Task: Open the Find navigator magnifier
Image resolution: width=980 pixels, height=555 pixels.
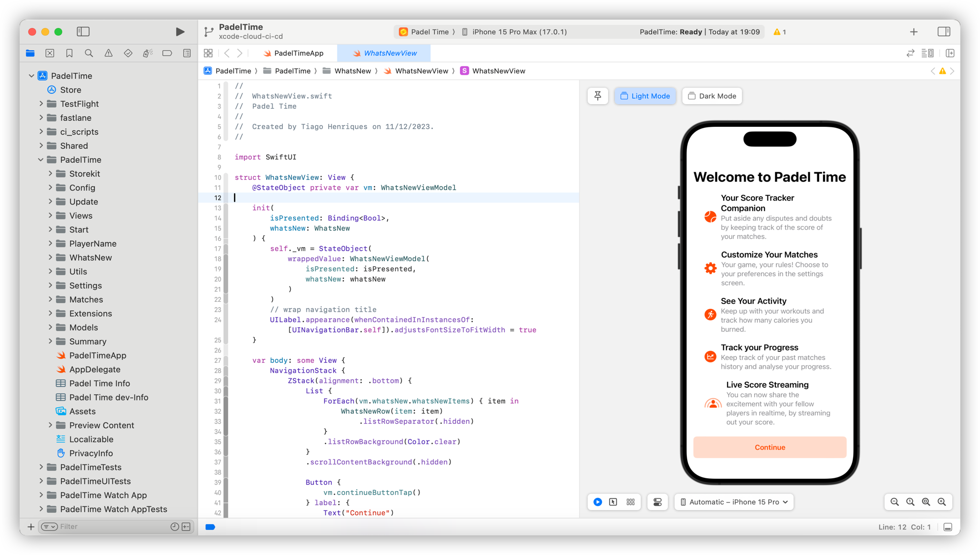Action: [x=89, y=53]
